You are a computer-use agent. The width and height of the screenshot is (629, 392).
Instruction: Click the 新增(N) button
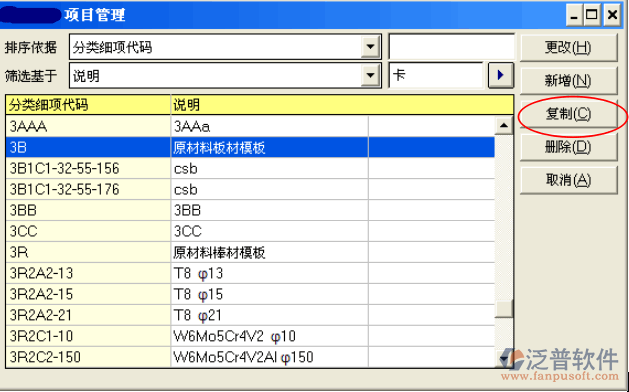(x=568, y=81)
